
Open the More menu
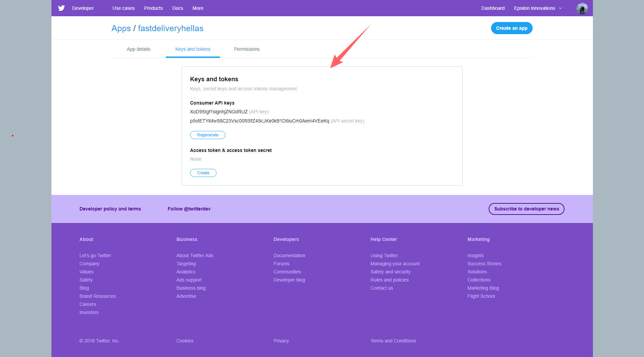pyautogui.click(x=198, y=8)
